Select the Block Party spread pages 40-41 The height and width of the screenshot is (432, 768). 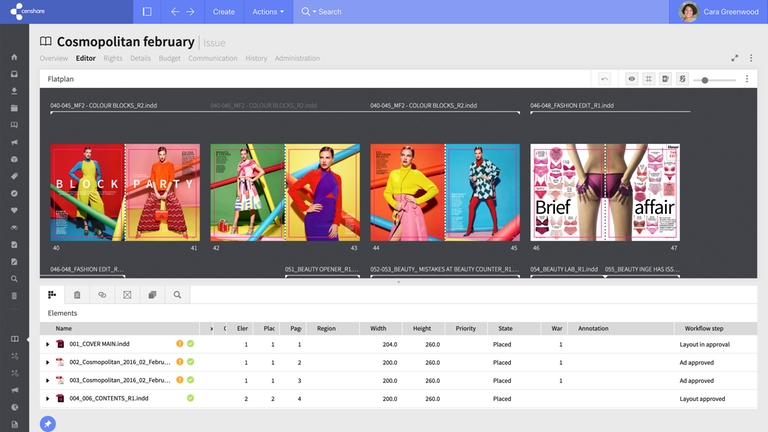(125, 192)
